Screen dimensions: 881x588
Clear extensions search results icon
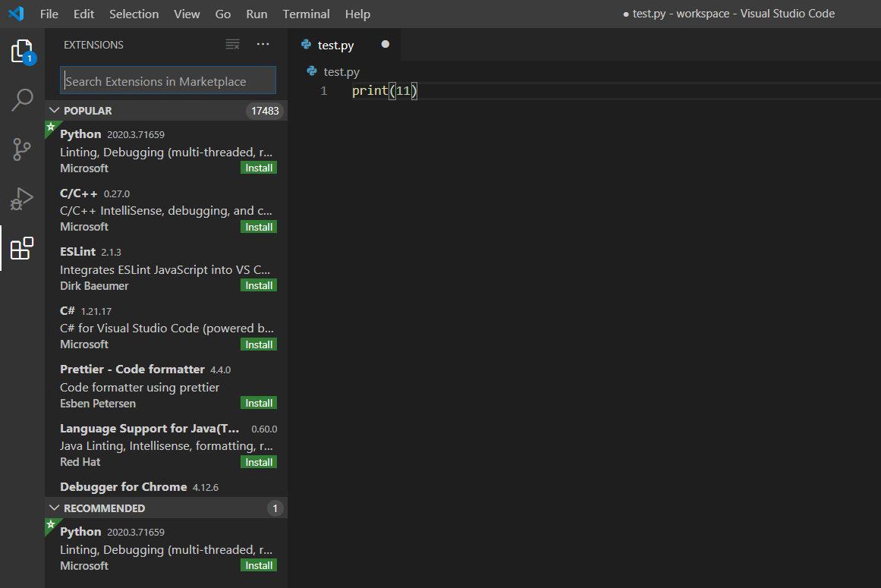pos(233,44)
